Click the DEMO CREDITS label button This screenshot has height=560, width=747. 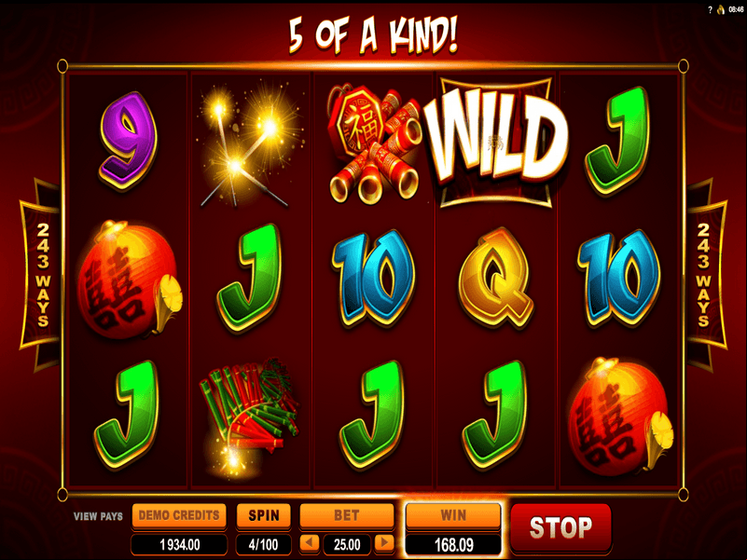179,515
